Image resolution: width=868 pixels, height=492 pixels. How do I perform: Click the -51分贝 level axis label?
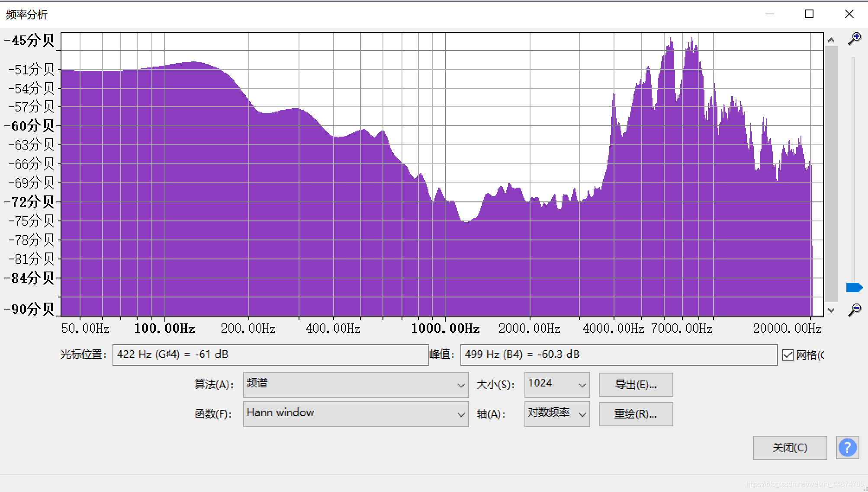[x=31, y=70]
